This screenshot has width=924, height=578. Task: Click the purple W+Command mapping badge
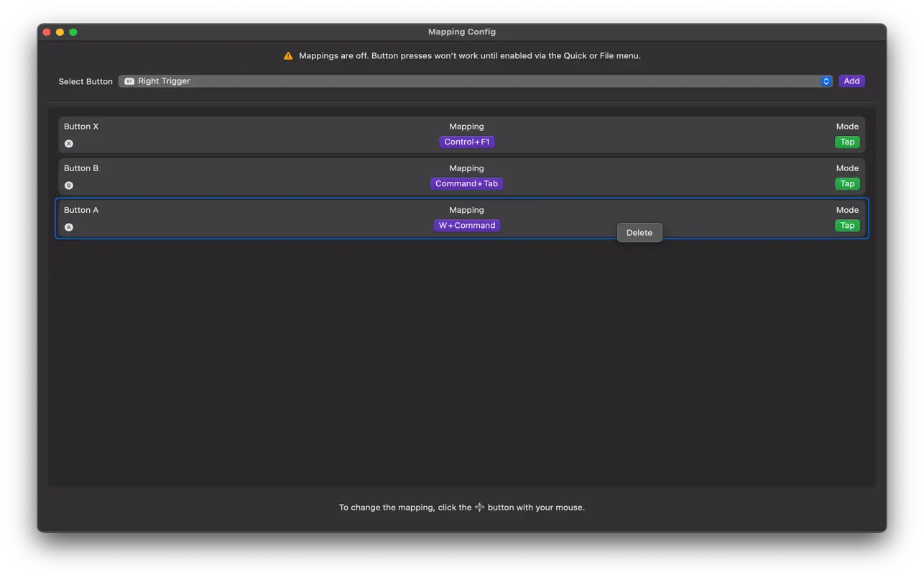467,225
